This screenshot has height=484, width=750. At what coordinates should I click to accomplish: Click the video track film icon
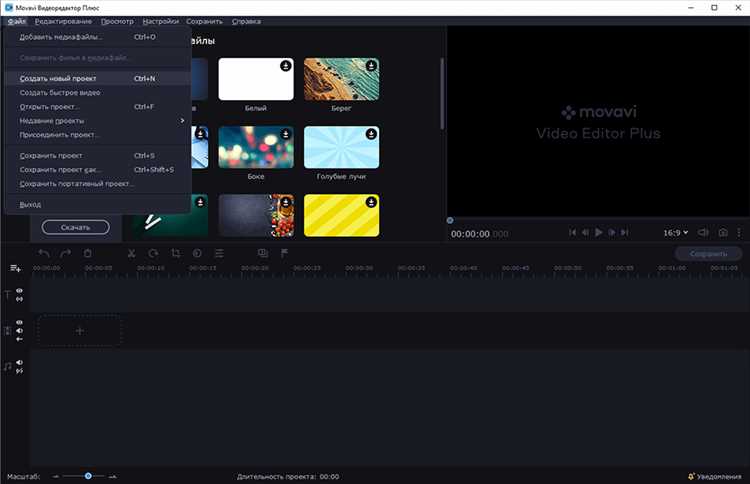tap(7, 330)
